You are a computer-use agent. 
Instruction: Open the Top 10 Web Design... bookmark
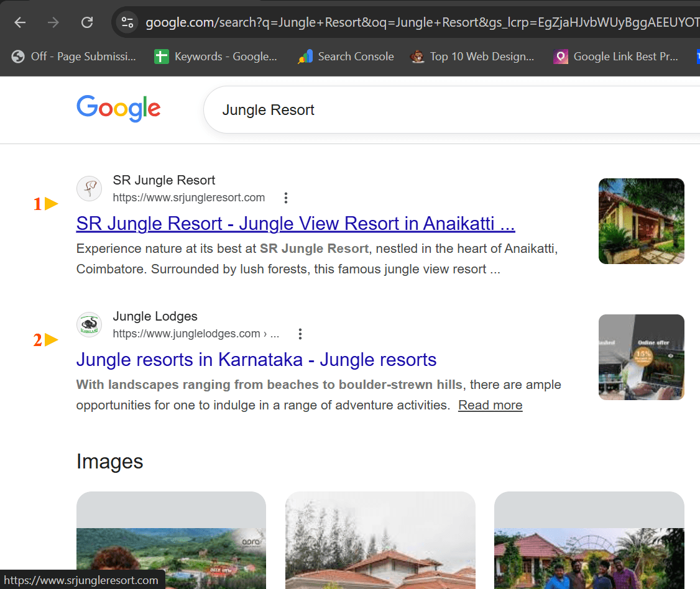pos(472,57)
